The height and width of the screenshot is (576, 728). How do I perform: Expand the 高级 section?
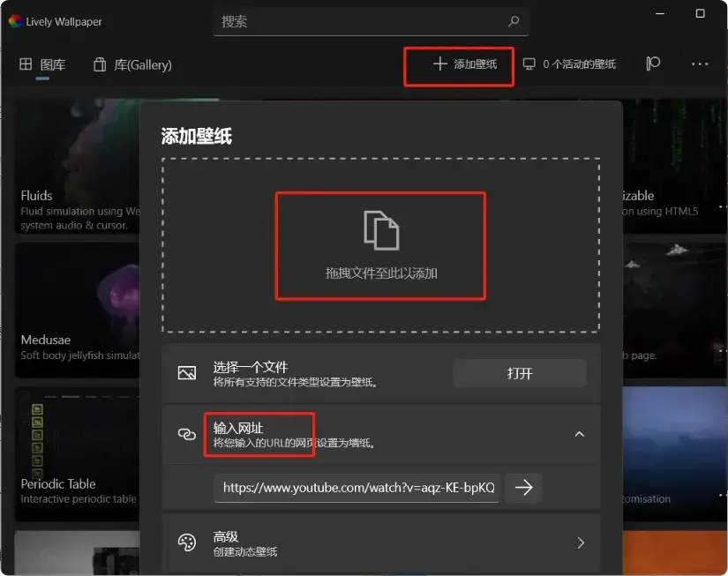click(x=580, y=542)
